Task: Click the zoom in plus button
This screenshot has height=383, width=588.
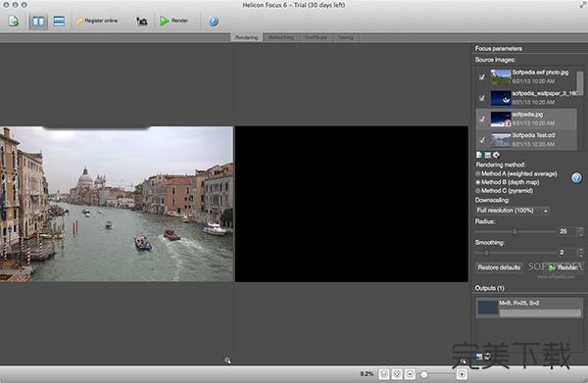Action: point(462,374)
